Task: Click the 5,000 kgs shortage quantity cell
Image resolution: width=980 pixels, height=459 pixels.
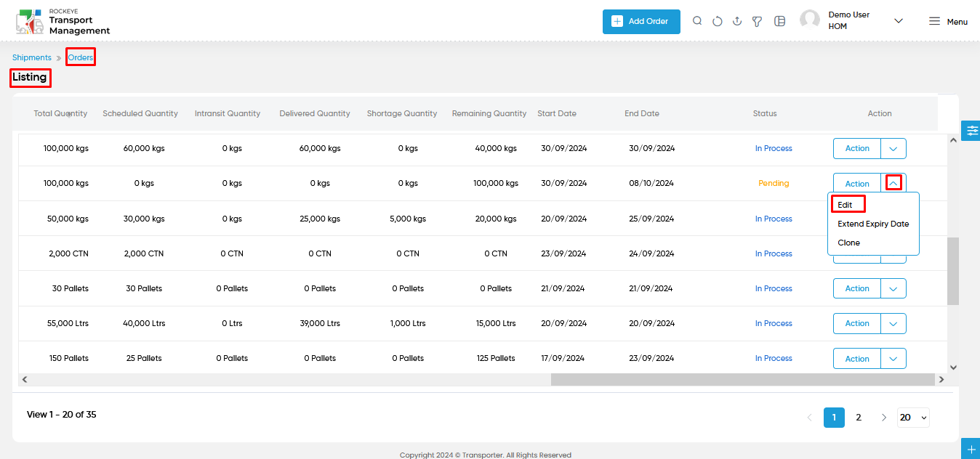Action: tap(408, 219)
